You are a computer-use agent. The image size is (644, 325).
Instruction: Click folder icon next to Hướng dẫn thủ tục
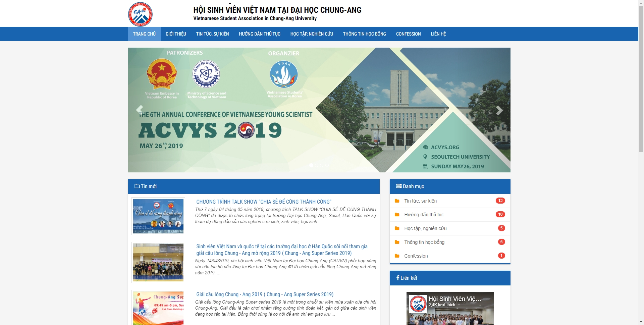coord(397,215)
